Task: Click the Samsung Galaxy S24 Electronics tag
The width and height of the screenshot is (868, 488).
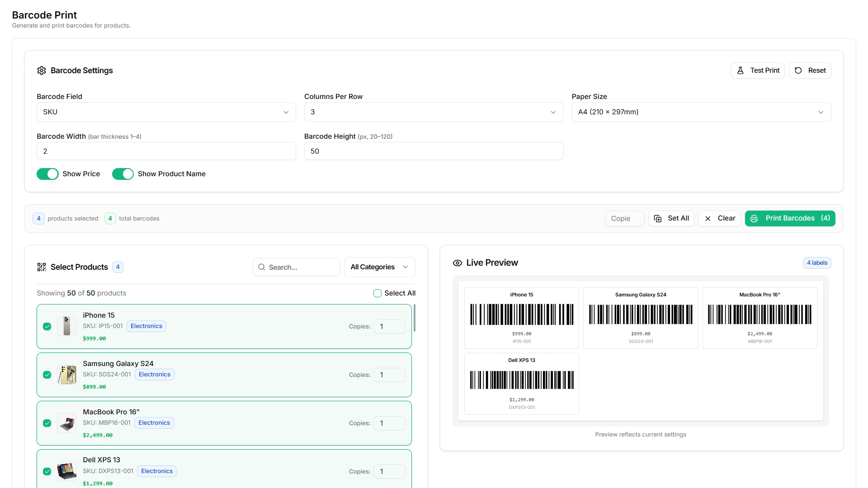Action: pyautogui.click(x=155, y=375)
